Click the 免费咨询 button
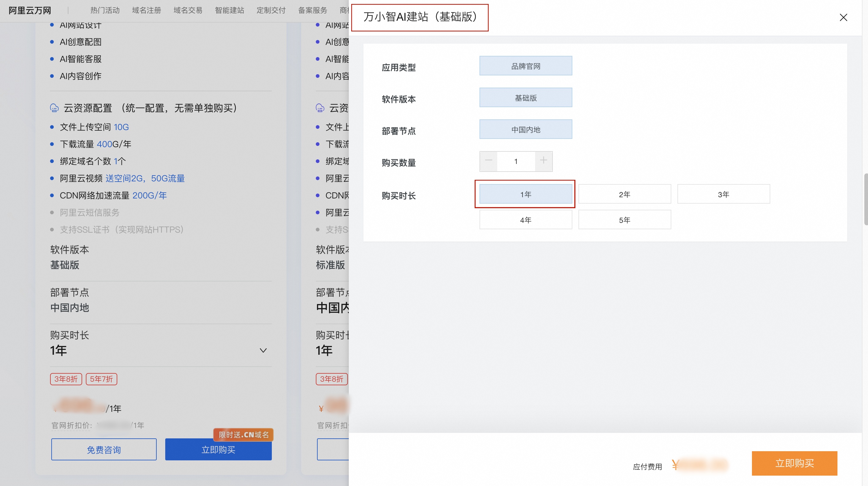 point(104,449)
